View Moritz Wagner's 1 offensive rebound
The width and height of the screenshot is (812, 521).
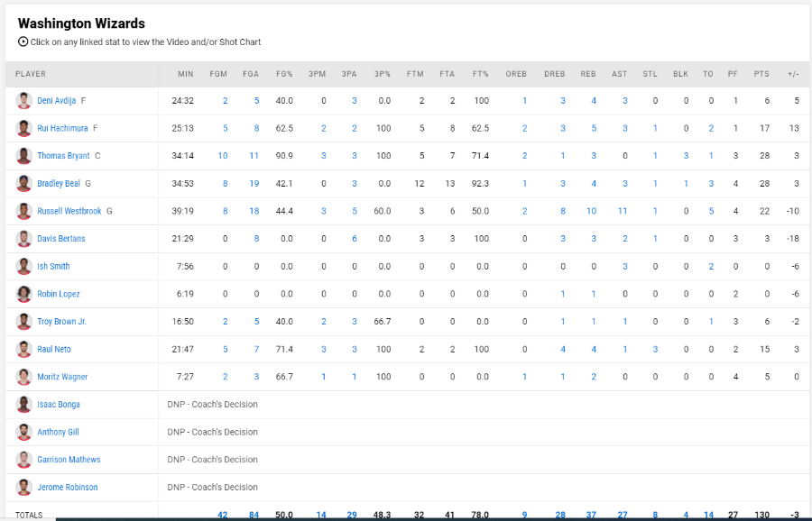click(x=524, y=377)
